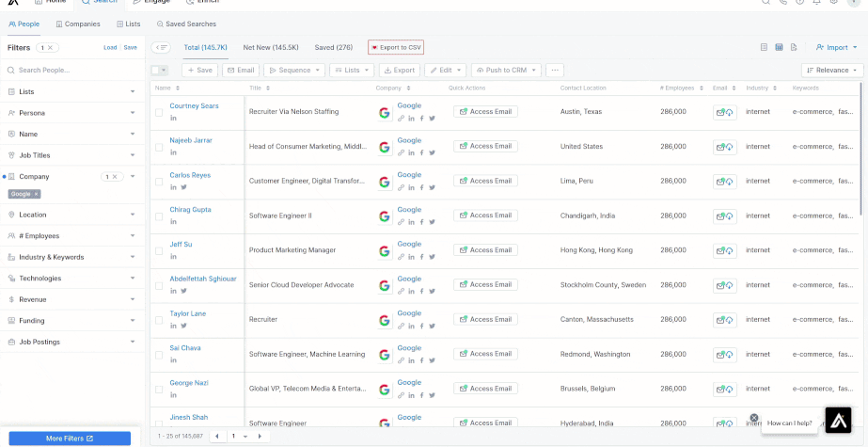Show the Saved (276) tab
The height and width of the screenshot is (447, 868).
pos(333,48)
